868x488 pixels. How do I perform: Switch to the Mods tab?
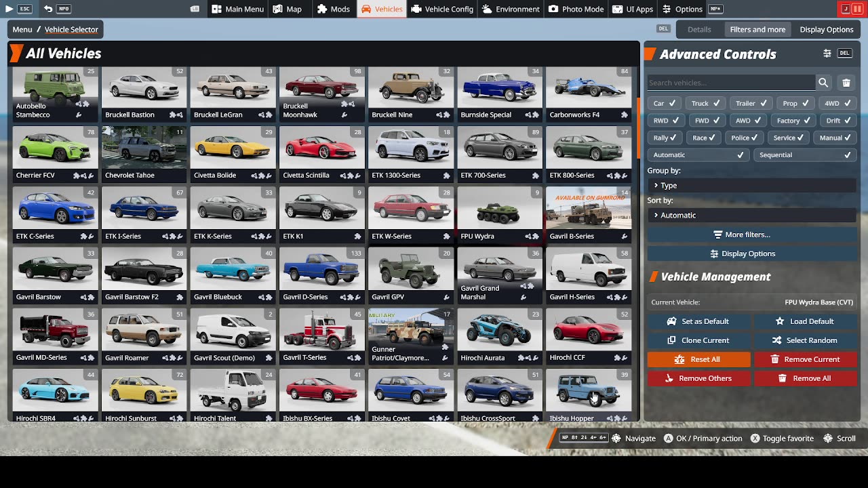tap(333, 9)
